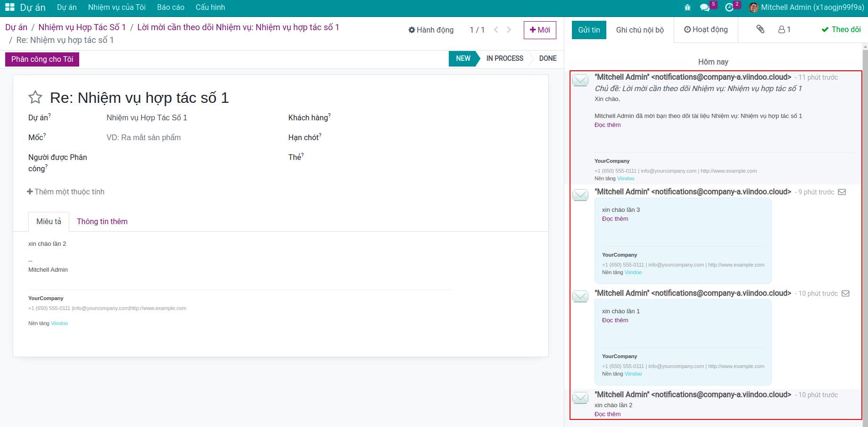Click the Dự án project field value
Screen dimensions: 868x427
147,118
